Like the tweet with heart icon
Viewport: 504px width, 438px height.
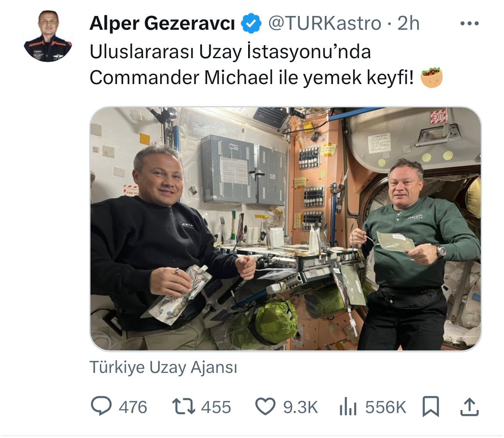click(x=265, y=406)
